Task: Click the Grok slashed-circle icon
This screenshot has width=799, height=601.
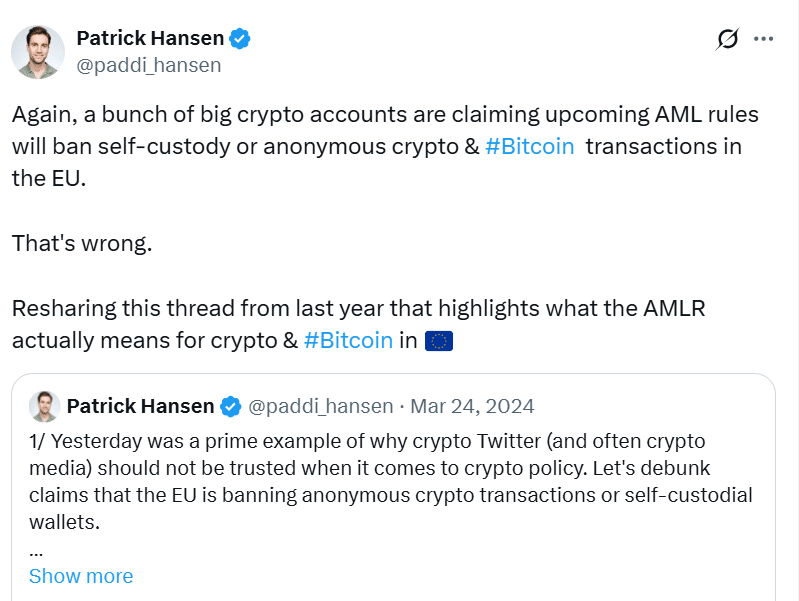Action: click(x=728, y=39)
